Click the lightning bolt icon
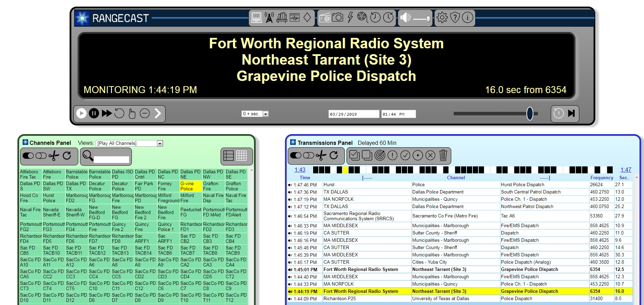 point(350,17)
